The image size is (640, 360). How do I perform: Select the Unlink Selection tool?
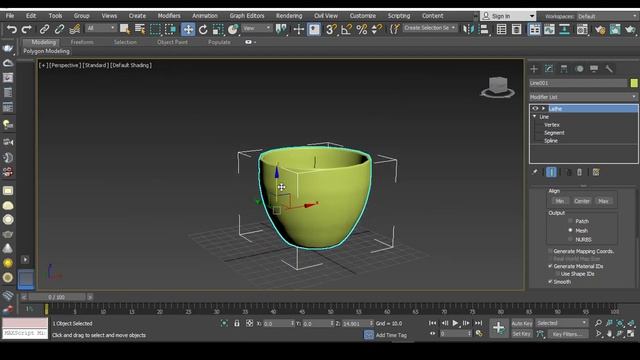[x=59, y=29]
